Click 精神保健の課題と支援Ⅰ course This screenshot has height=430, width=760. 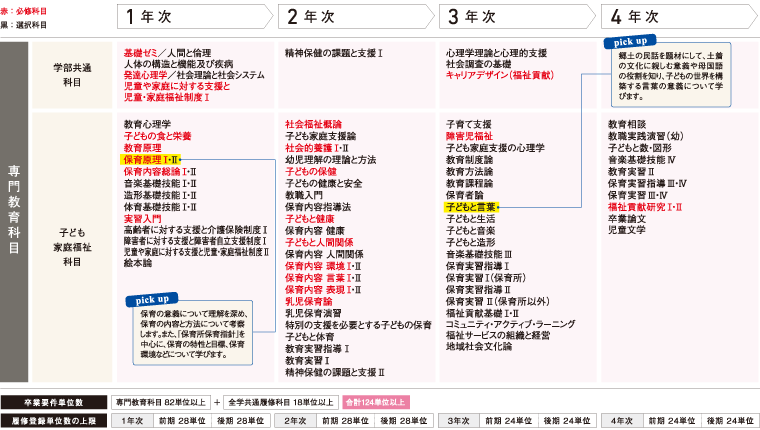[334, 53]
